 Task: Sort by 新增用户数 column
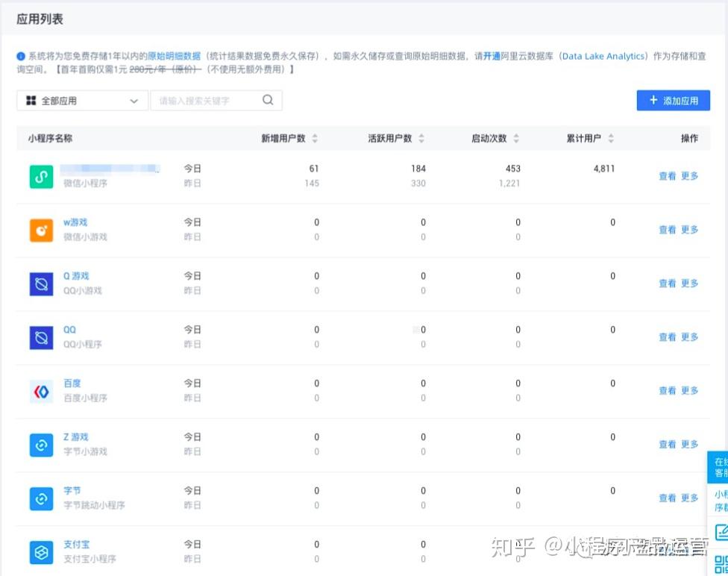tap(315, 139)
